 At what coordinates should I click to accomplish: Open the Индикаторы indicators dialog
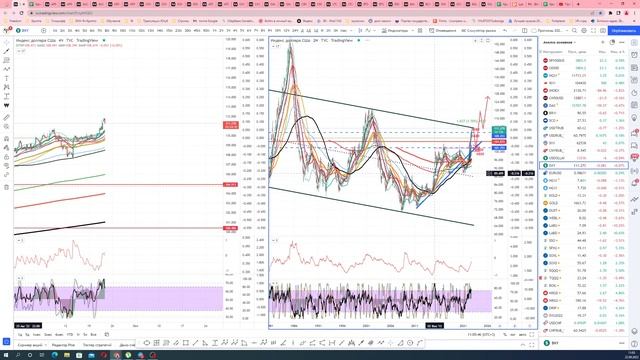395,31
